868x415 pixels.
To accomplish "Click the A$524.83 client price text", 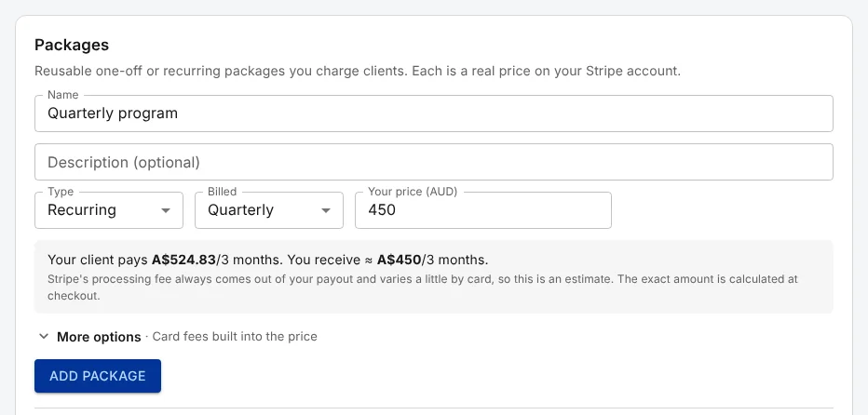I will click(183, 260).
